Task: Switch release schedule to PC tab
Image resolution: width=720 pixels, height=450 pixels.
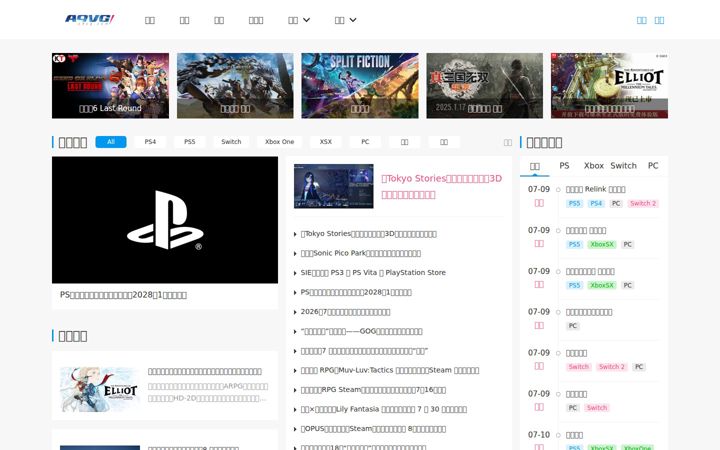Action: 653,166
